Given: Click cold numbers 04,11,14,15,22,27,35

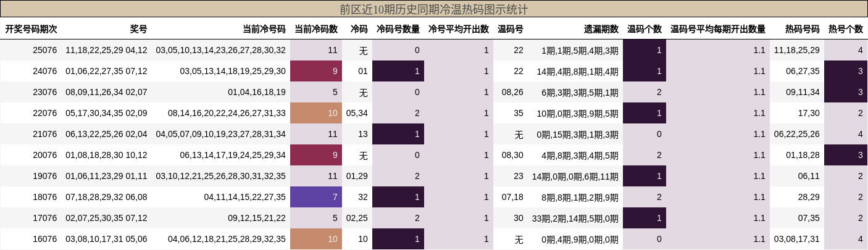Looking at the screenshot, I should coord(245,198).
